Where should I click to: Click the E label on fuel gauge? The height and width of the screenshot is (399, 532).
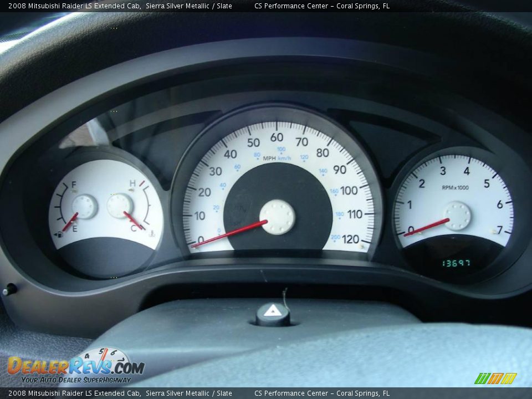75,229
